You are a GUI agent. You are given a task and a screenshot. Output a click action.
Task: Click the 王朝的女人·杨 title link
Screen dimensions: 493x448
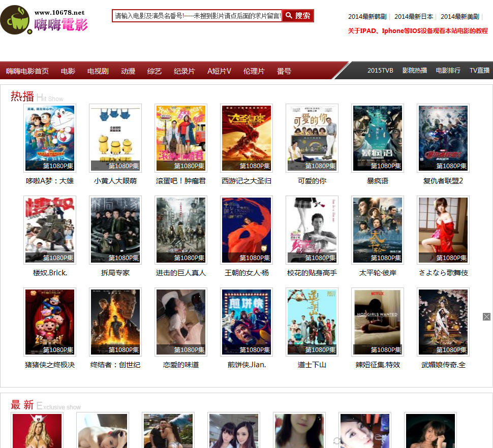(246, 273)
